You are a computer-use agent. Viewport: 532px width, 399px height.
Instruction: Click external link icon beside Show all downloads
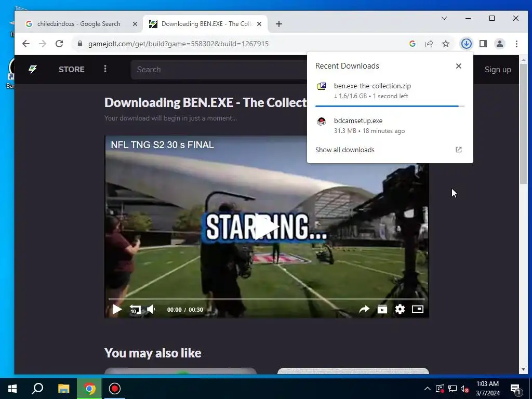458,150
